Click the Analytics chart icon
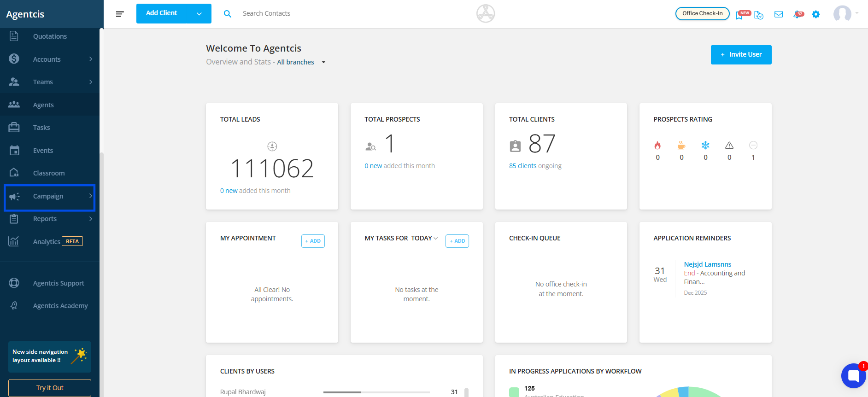Viewport: 868px width, 397px height. coord(14,241)
